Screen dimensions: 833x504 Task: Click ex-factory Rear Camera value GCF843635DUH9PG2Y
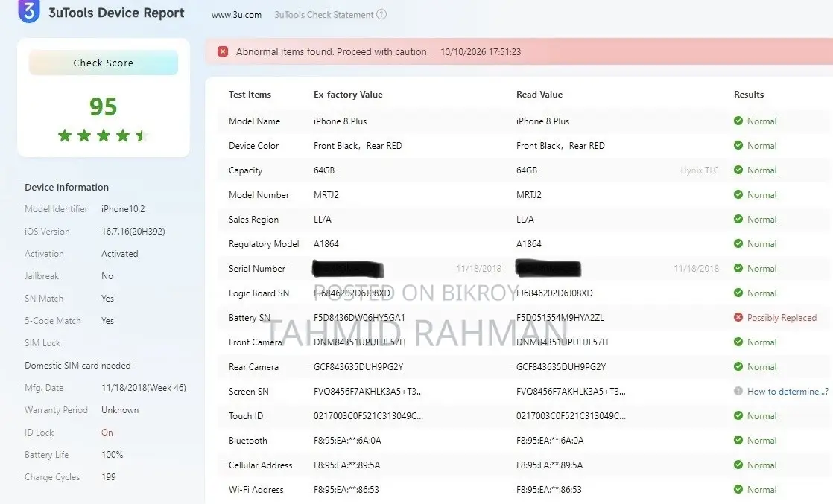(x=358, y=367)
